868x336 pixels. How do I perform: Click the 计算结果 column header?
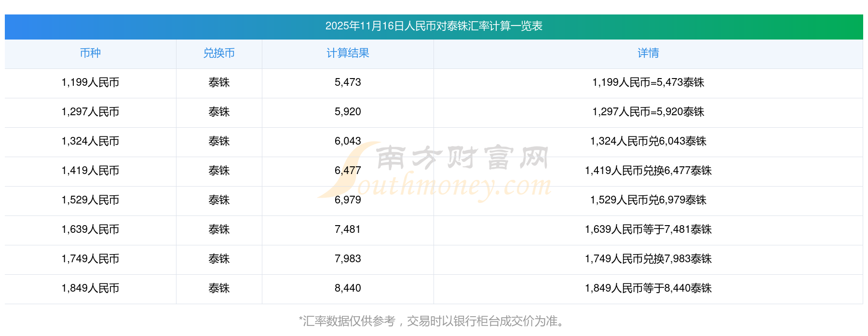(348, 54)
